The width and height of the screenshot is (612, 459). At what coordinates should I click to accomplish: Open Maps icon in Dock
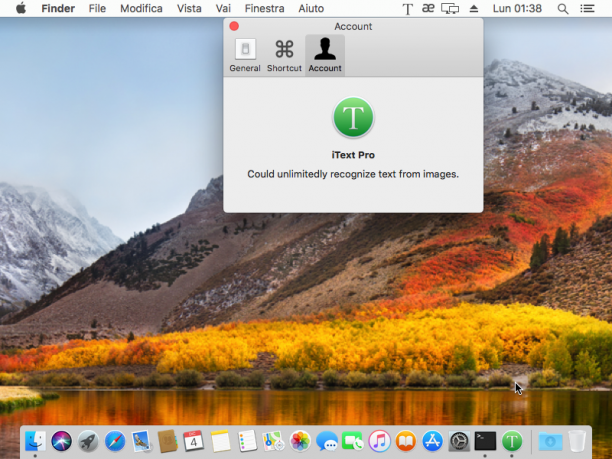pyautogui.click(x=273, y=441)
